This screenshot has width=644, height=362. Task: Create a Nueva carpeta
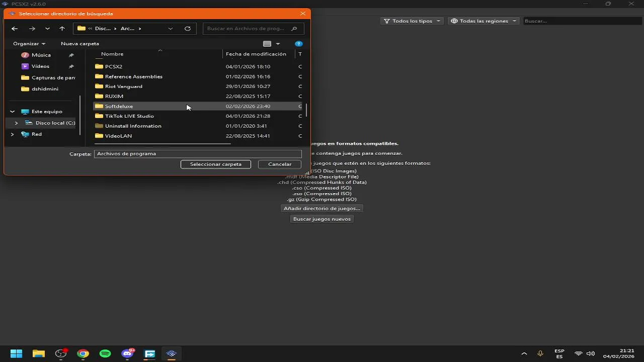tap(80, 44)
